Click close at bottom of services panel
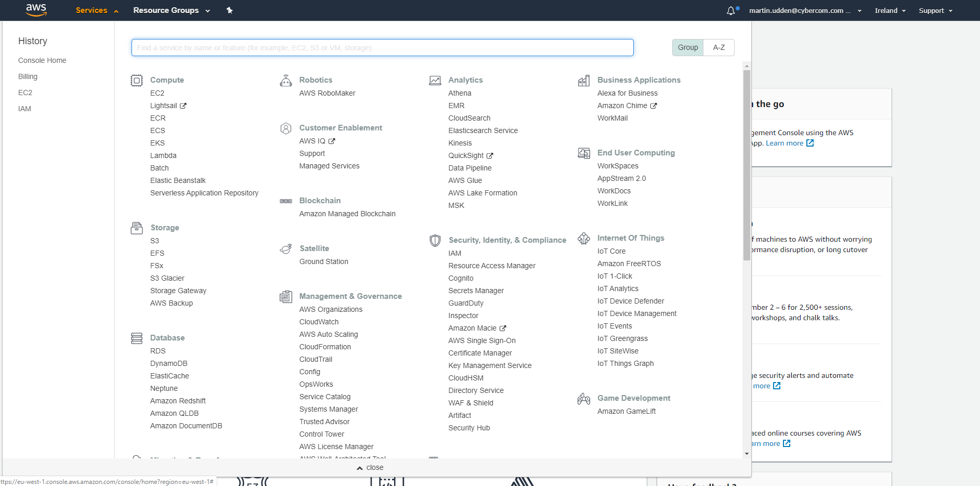 tap(370, 468)
